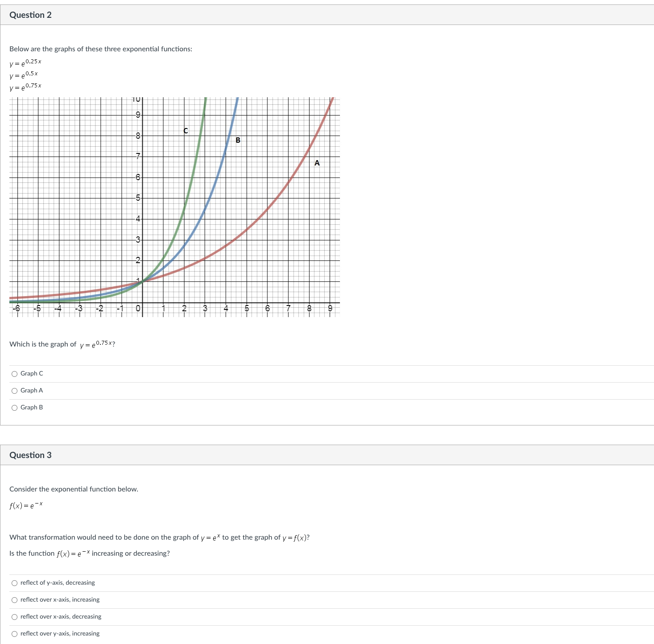Viewport: 654px width, 644px height.
Task: Click label B on the graph
Action: click(238, 140)
